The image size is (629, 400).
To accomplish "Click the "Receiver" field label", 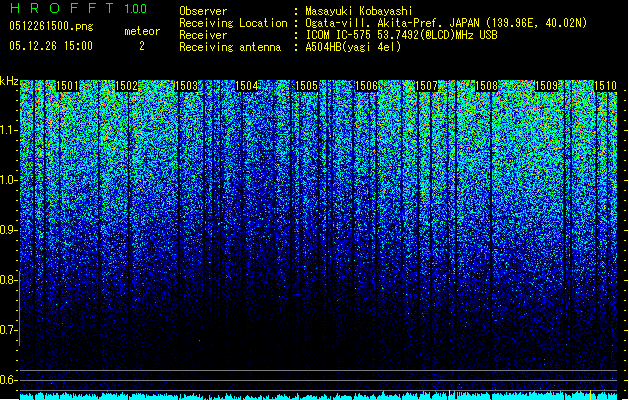I will pyautogui.click(x=203, y=35).
